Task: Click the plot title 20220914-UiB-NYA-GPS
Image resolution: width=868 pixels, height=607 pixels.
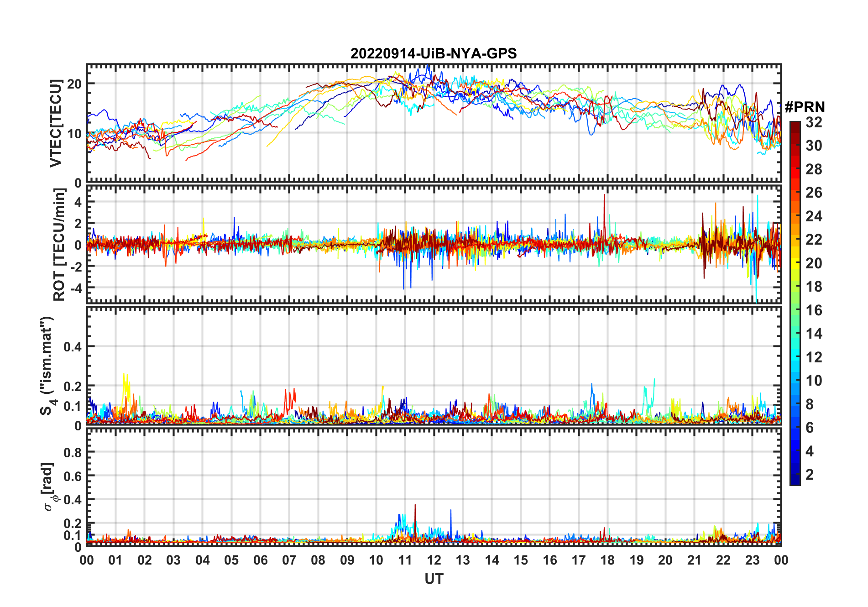Action: point(434,54)
